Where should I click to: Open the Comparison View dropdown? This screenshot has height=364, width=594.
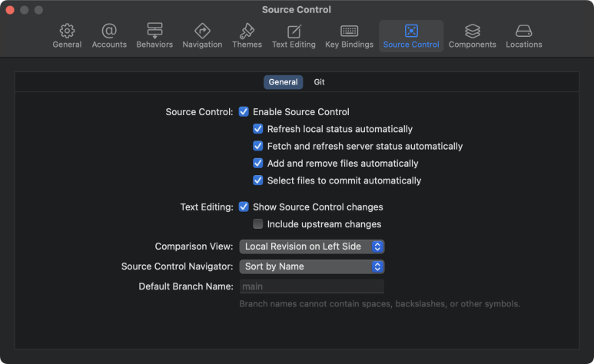tap(312, 247)
